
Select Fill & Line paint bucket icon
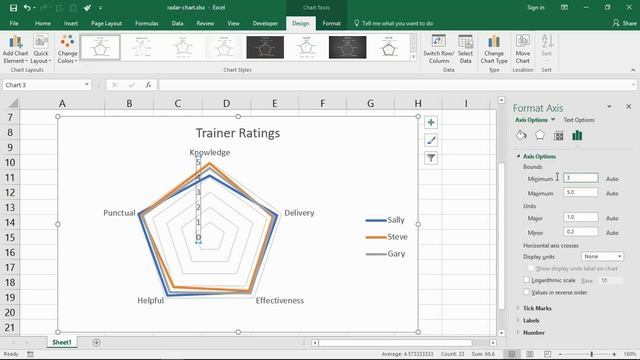[521, 136]
